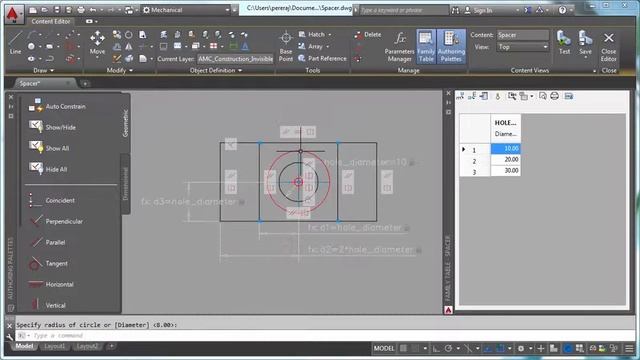This screenshot has width=640, height=360.
Task: Click Undo in quick access toolbar
Action: click(93, 10)
